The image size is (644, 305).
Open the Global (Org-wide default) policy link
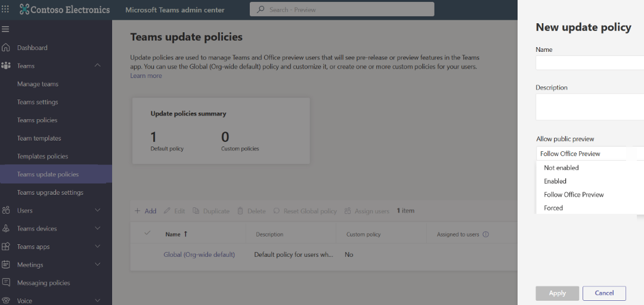[x=199, y=254]
